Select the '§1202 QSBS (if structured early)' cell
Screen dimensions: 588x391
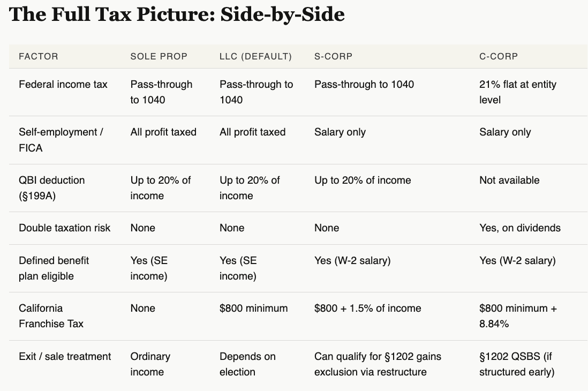coord(517,364)
